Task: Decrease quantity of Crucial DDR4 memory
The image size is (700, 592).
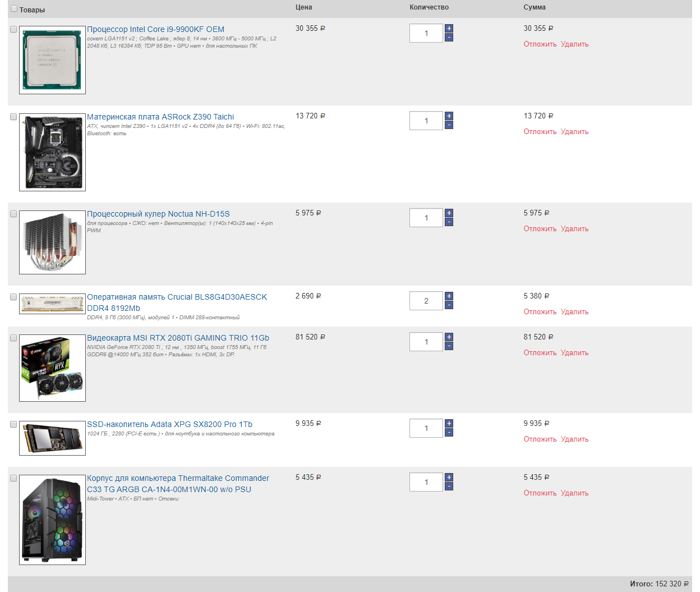Action: tap(449, 305)
